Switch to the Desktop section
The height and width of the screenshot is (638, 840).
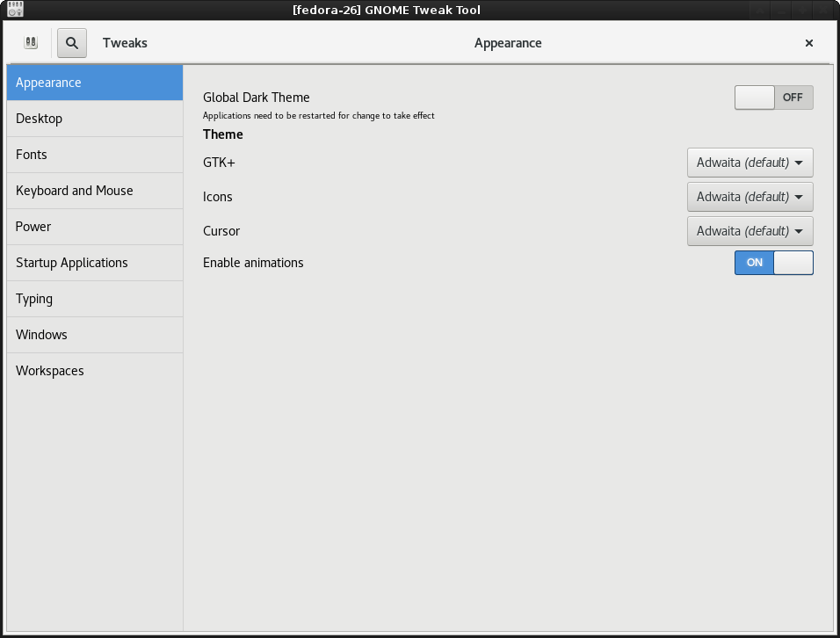95,119
